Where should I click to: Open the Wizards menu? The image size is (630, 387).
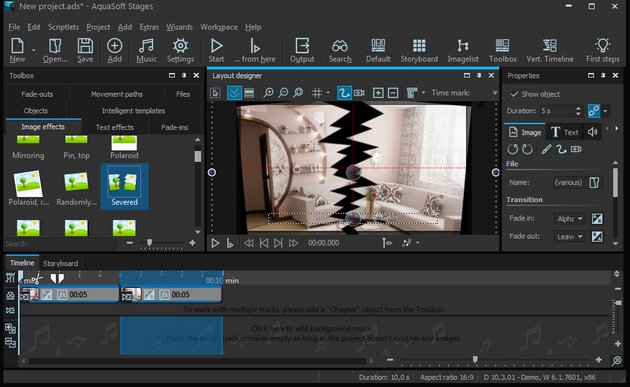click(x=179, y=27)
